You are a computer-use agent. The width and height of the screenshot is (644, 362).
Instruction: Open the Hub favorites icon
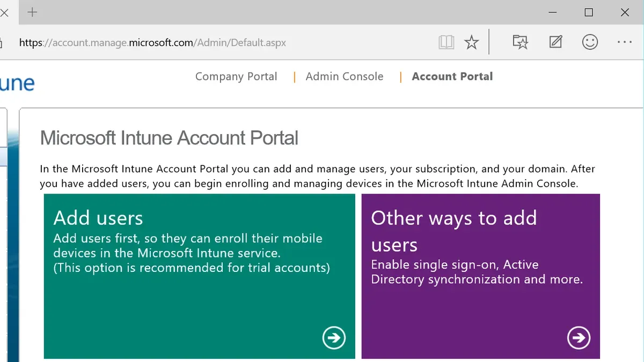(x=520, y=42)
